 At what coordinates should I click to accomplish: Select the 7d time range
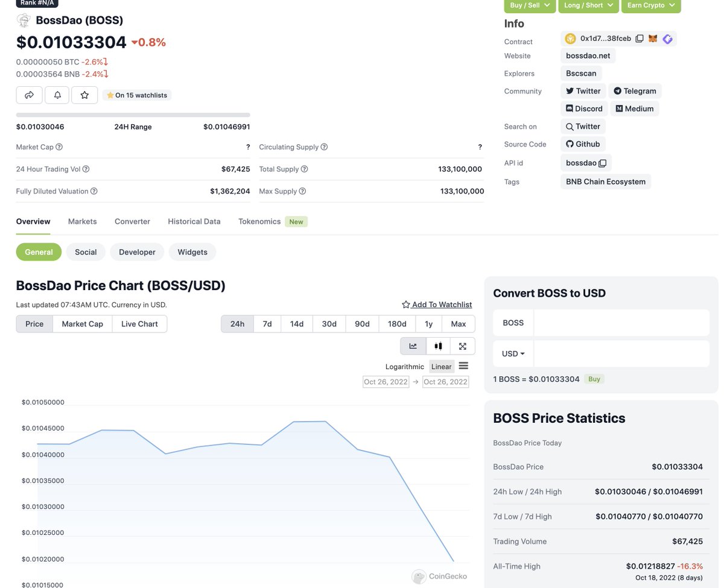pyautogui.click(x=267, y=324)
